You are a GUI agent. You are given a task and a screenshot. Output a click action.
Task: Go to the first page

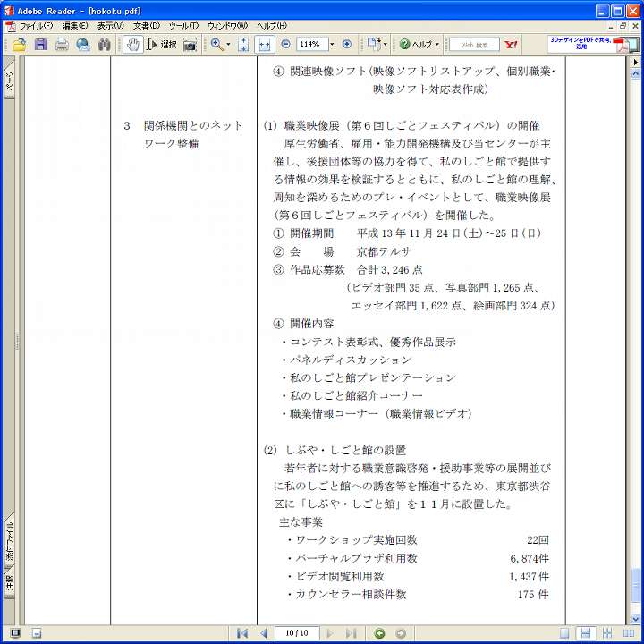coord(242,633)
